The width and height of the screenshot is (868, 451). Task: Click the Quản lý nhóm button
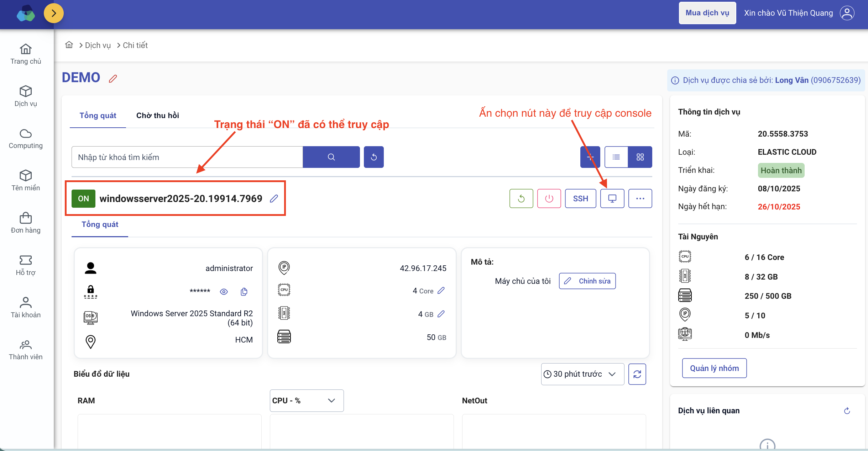point(714,368)
